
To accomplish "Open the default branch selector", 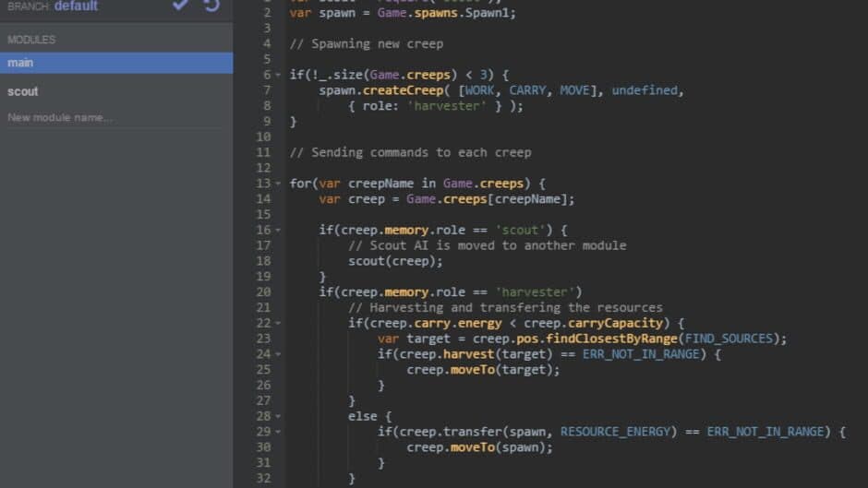I will point(75,6).
